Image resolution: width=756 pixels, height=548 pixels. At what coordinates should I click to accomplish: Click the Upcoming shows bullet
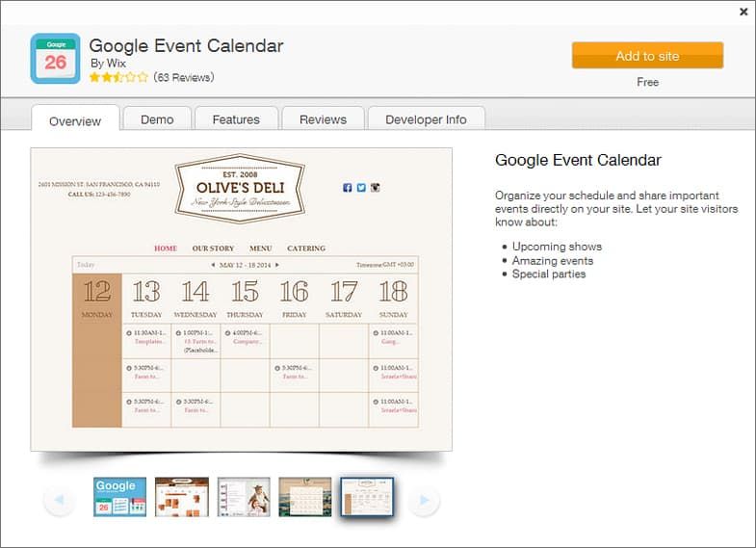(x=557, y=247)
